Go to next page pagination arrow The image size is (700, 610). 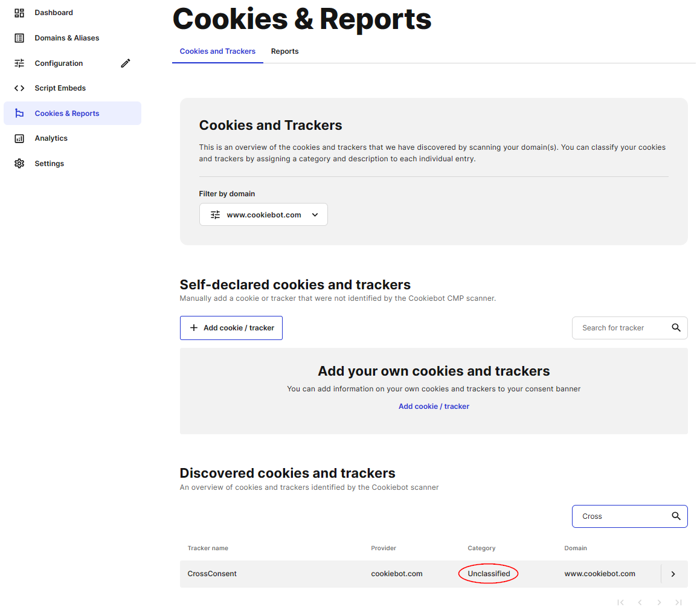[x=659, y=602]
